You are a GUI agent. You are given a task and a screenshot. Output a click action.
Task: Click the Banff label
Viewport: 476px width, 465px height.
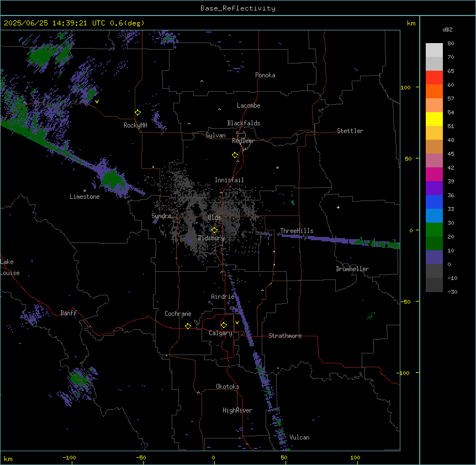tap(68, 313)
